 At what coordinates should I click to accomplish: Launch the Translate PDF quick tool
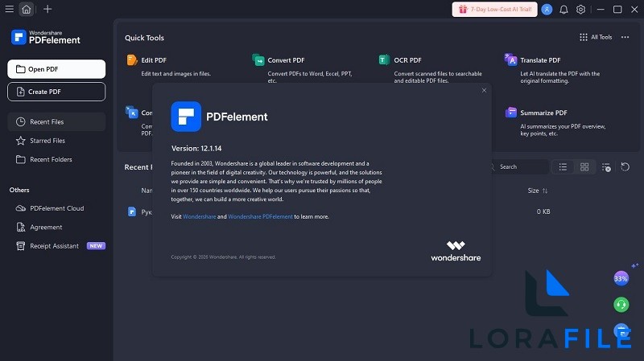[x=552, y=68]
